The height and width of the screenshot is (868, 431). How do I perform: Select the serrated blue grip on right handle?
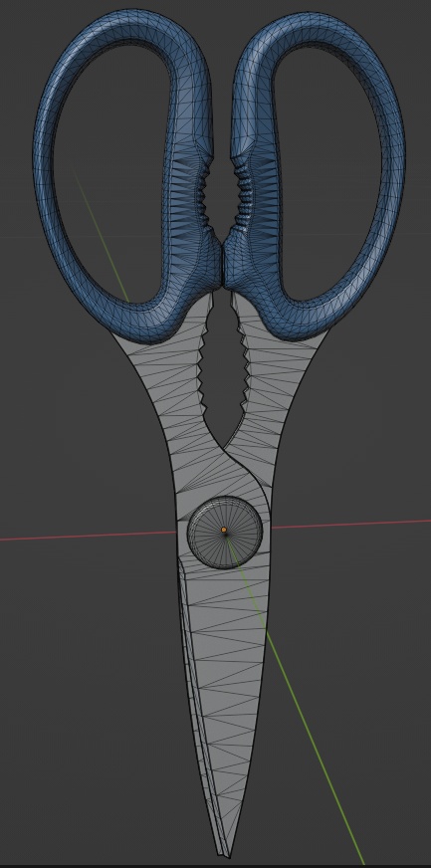[242, 198]
